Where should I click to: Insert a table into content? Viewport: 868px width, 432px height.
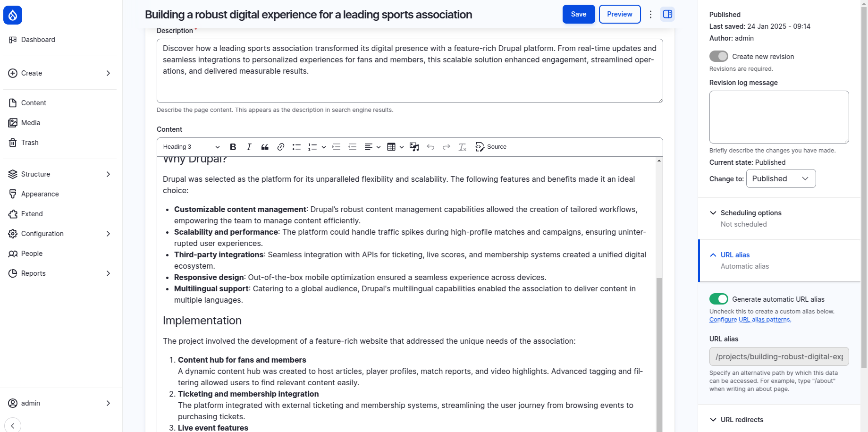coord(391,147)
